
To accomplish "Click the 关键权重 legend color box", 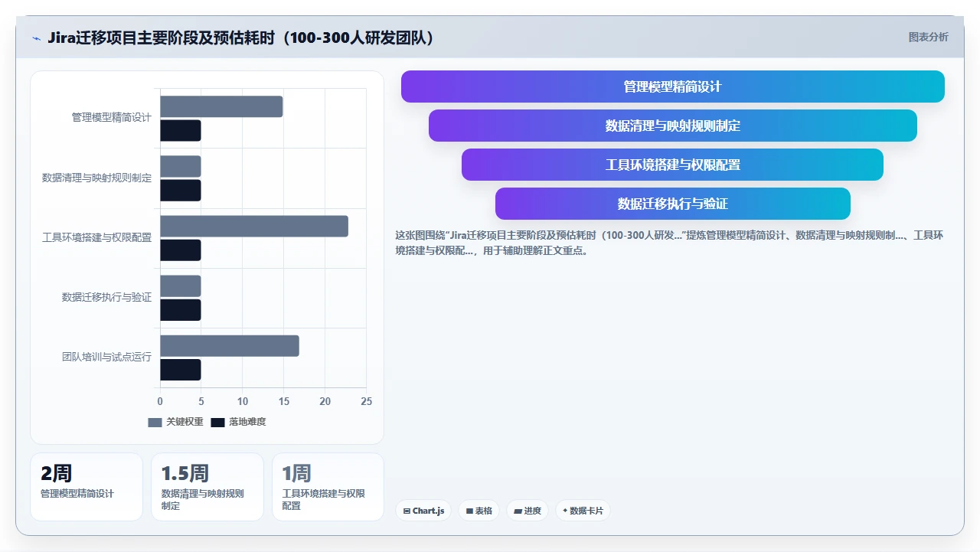I will click(155, 422).
